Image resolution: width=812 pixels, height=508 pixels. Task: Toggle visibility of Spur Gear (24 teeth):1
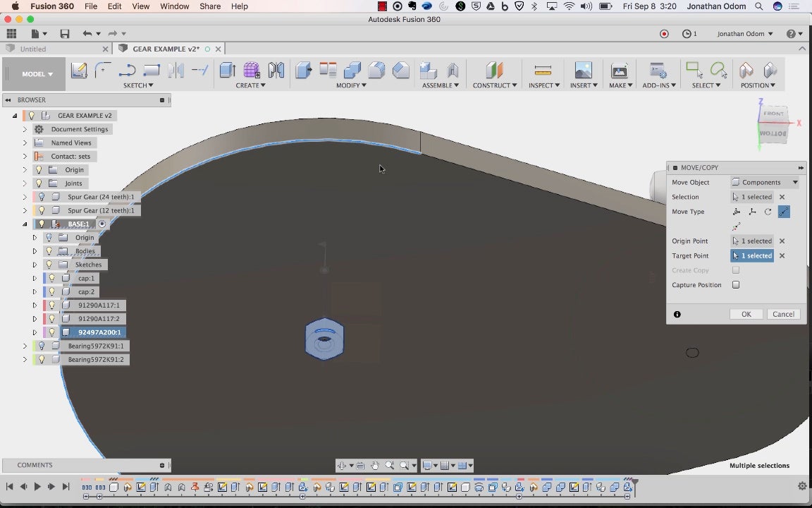pos(42,197)
